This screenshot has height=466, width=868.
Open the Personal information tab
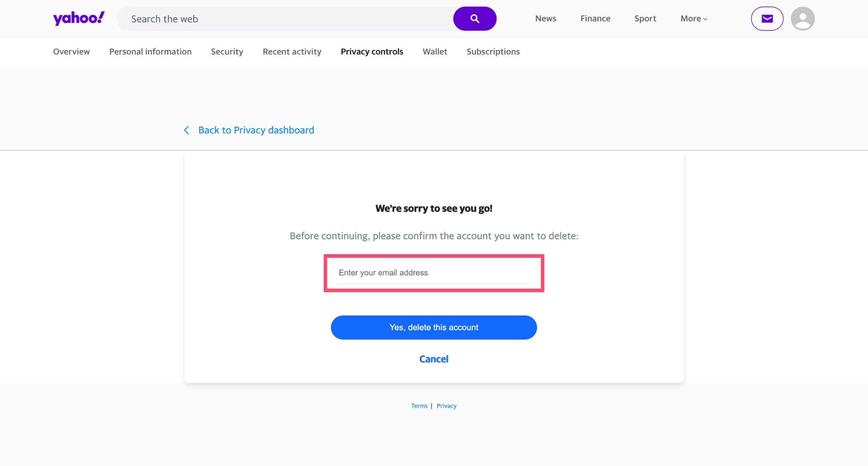click(x=150, y=51)
